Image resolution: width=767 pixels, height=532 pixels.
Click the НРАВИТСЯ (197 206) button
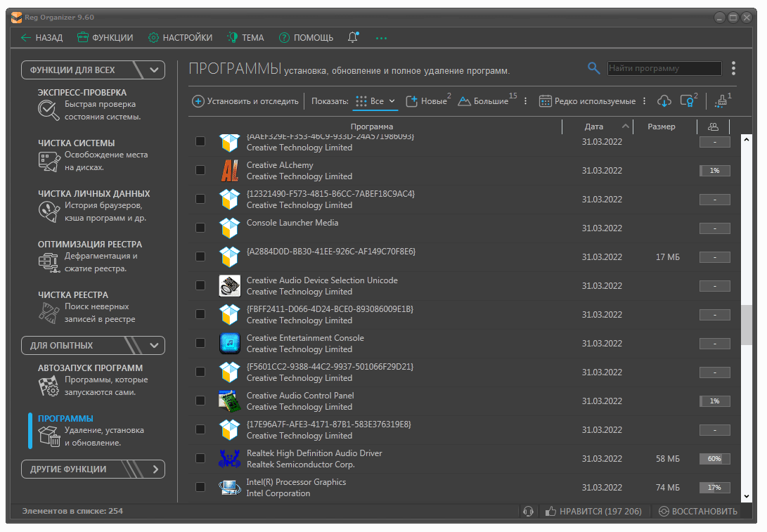(593, 511)
